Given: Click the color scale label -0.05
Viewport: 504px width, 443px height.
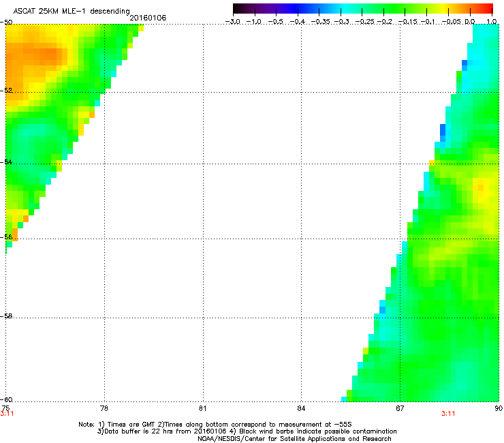Looking at the screenshot, I should point(452,22).
